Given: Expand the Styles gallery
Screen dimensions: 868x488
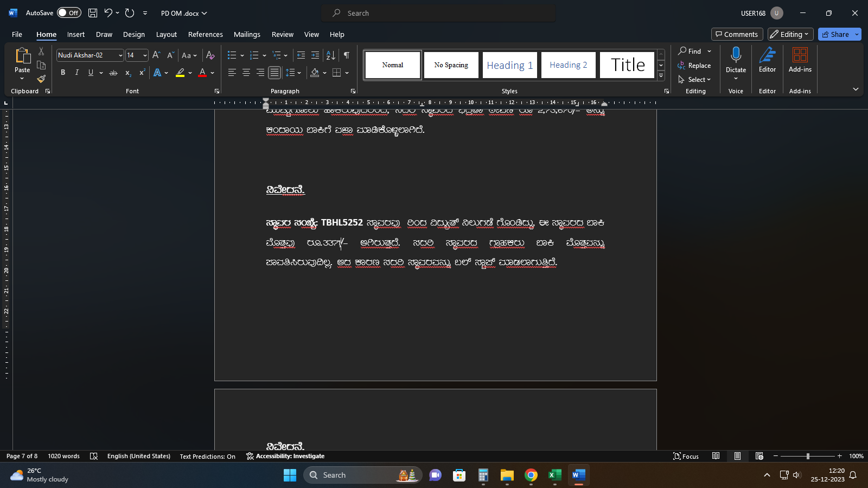Looking at the screenshot, I should coord(661,76).
